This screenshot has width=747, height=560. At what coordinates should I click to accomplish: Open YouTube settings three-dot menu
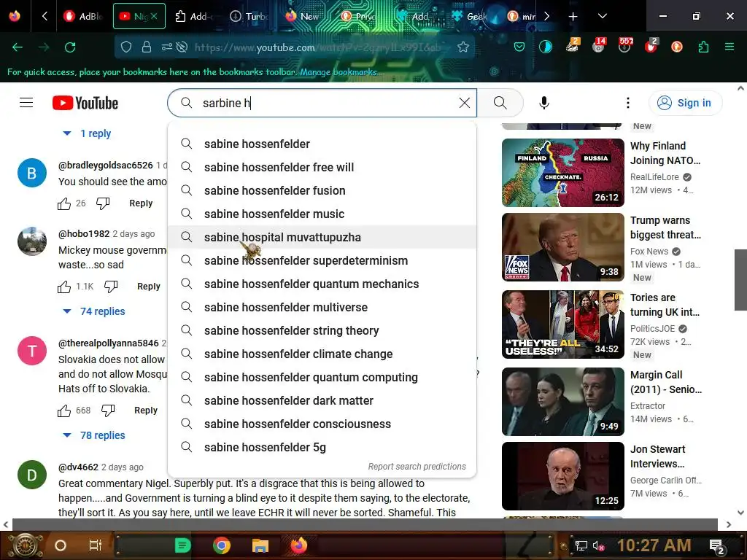point(628,103)
